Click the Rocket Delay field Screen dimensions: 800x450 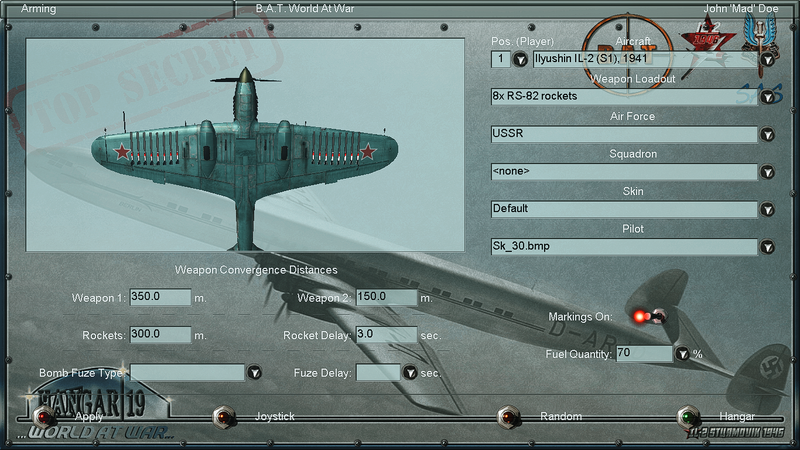386,335
